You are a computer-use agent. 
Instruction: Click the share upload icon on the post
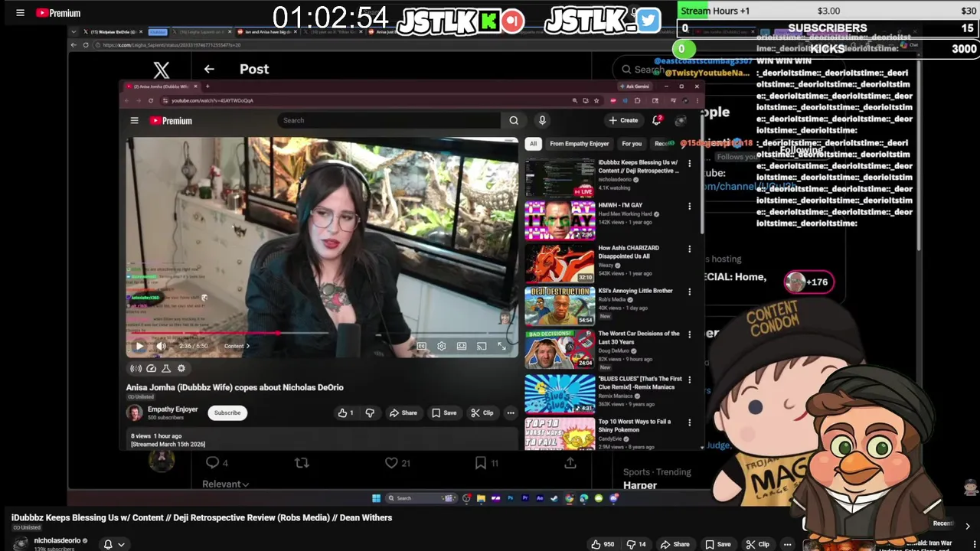click(x=570, y=462)
